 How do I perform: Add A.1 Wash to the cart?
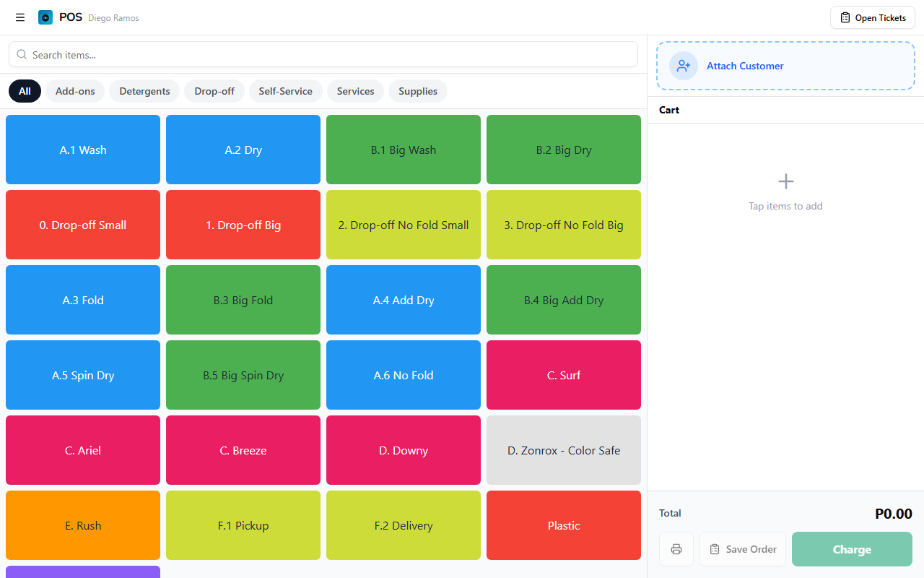[83, 150]
